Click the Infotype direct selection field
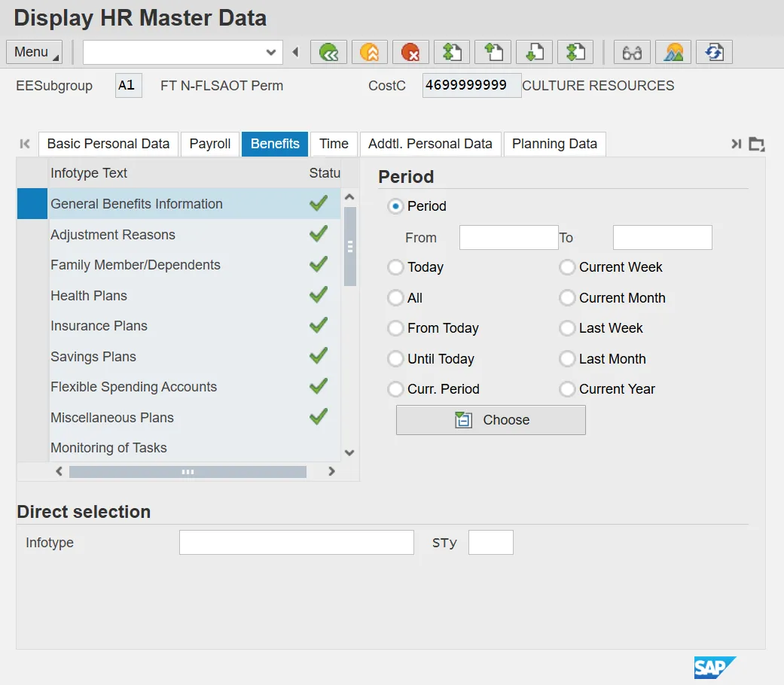 pos(296,543)
